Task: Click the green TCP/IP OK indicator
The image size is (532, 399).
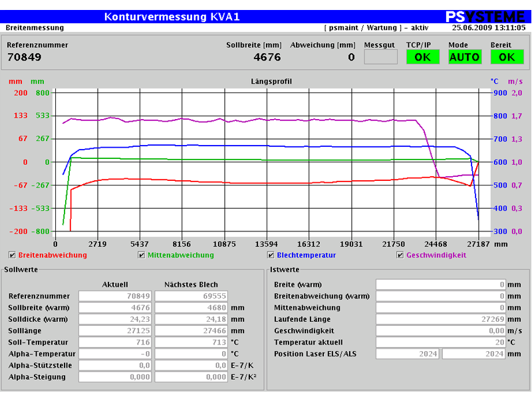Action: pos(423,57)
